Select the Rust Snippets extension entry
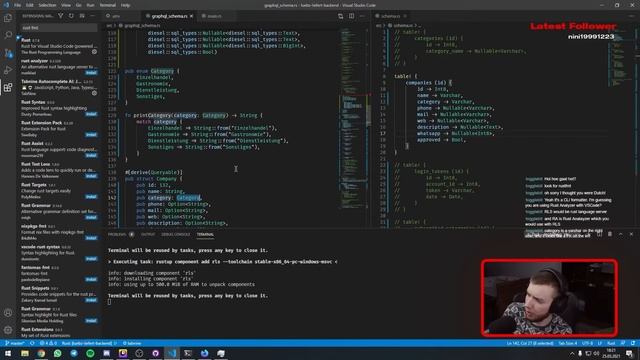640x360 pixels. pyautogui.click(x=59, y=294)
